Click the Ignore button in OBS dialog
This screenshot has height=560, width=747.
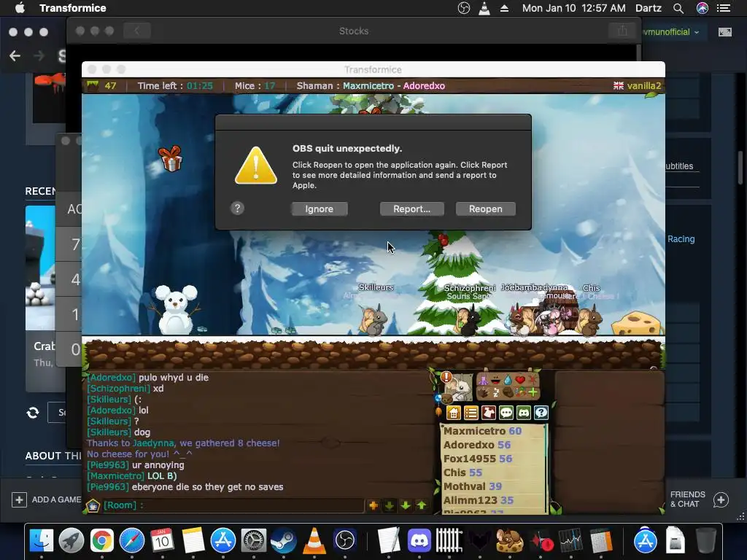pyautogui.click(x=320, y=209)
